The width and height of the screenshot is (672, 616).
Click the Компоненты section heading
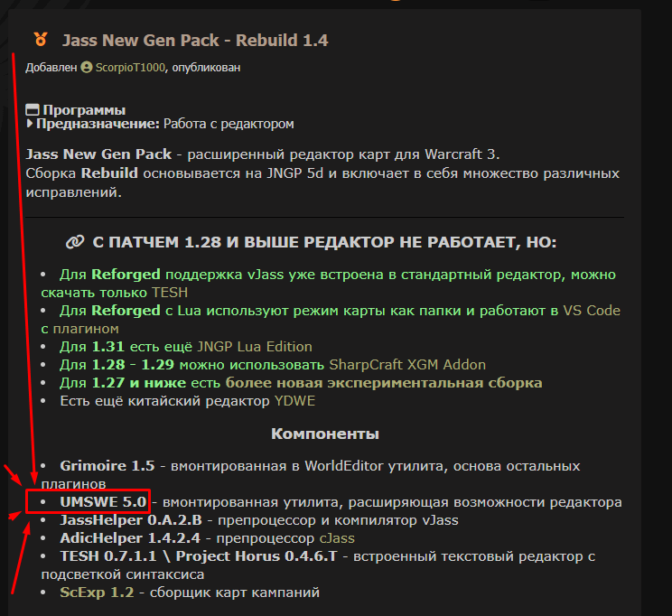click(x=325, y=434)
